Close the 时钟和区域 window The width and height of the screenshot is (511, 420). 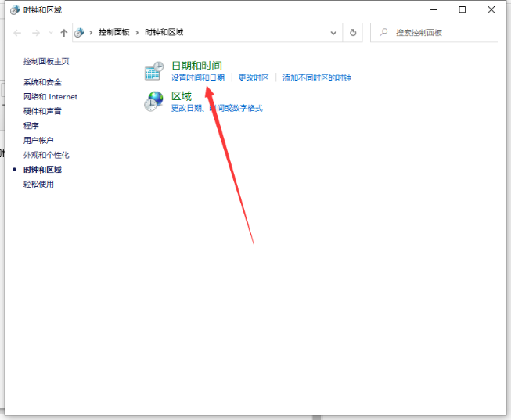pyautogui.click(x=491, y=9)
